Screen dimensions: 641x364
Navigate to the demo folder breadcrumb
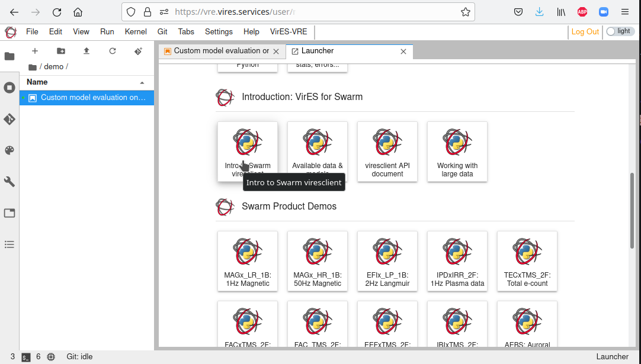(x=53, y=67)
